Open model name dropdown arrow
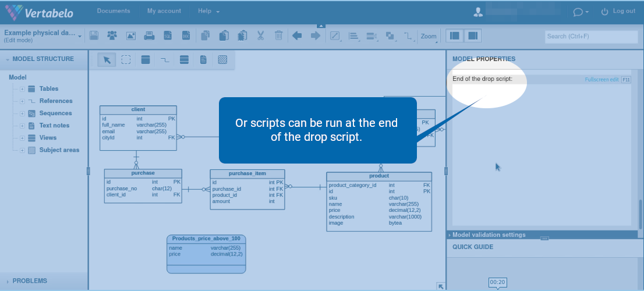This screenshot has width=644, height=291. point(80,37)
